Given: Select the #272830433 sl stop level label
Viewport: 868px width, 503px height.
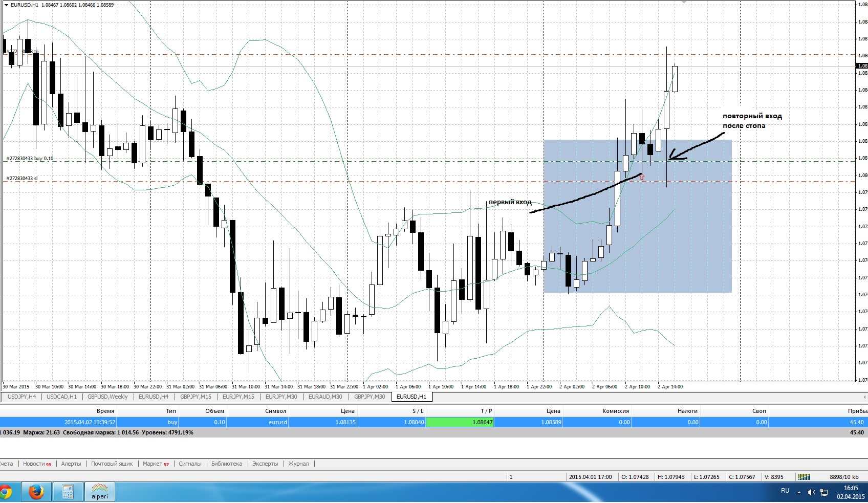Looking at the screenshot, I should 21,179.
